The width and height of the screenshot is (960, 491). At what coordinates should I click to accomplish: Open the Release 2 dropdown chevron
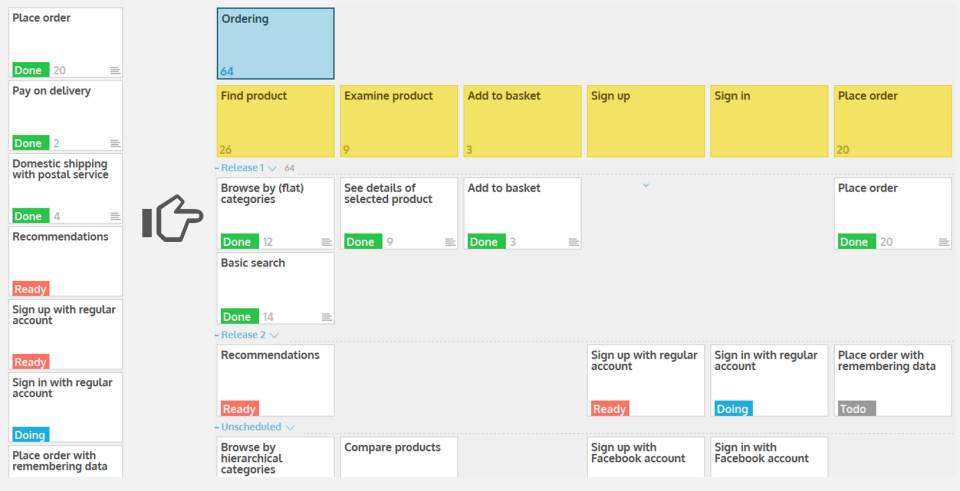click(273, 335)
